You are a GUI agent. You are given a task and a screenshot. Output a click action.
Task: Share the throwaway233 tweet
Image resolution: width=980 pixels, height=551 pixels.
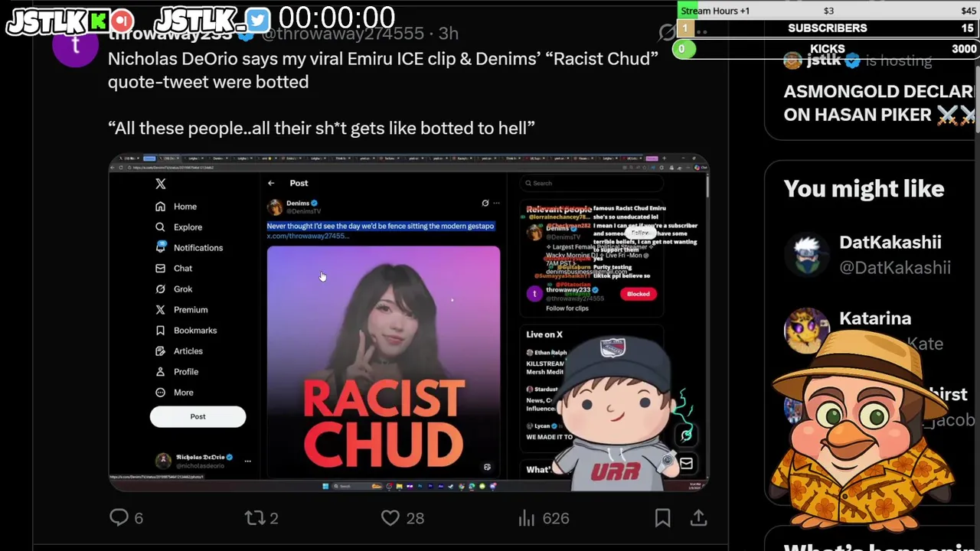coord(698,518)
